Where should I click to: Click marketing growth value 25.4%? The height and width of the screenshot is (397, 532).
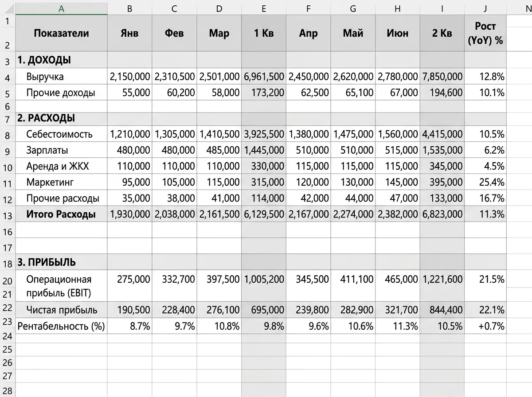tap(485, 182)
